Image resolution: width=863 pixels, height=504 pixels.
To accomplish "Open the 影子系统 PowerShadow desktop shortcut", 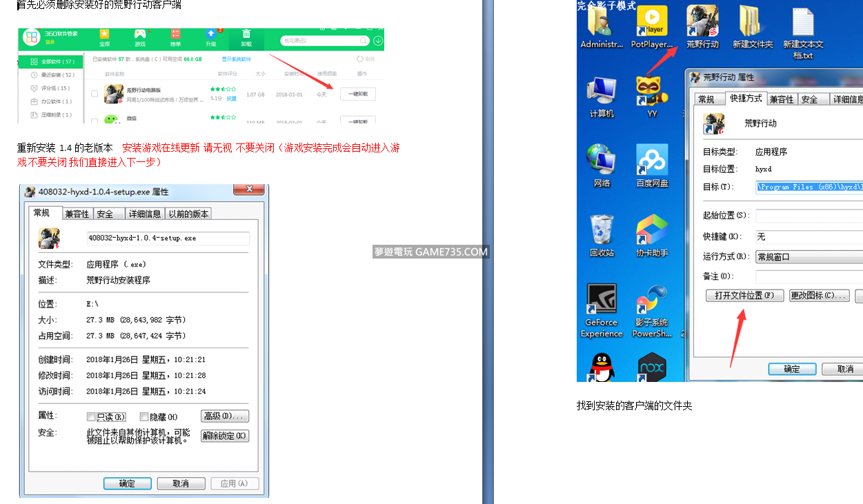I will pyautogui.click(x=651, y=299).
